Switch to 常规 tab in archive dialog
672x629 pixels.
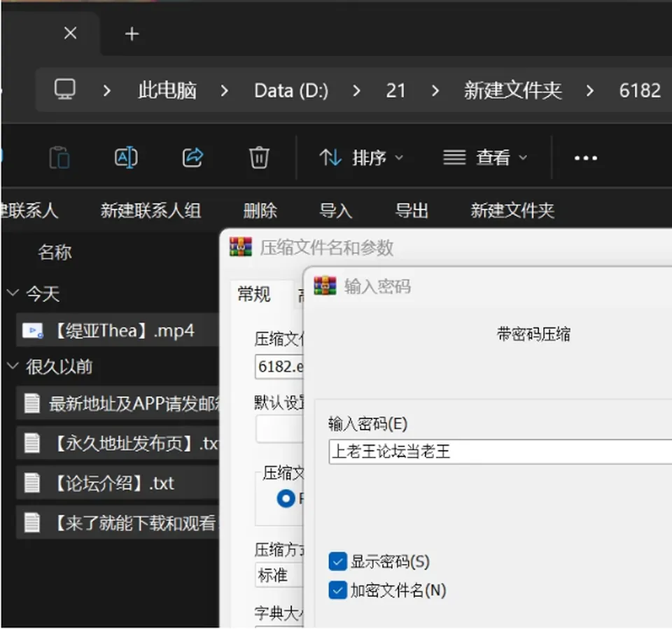[x=254, y=294]
